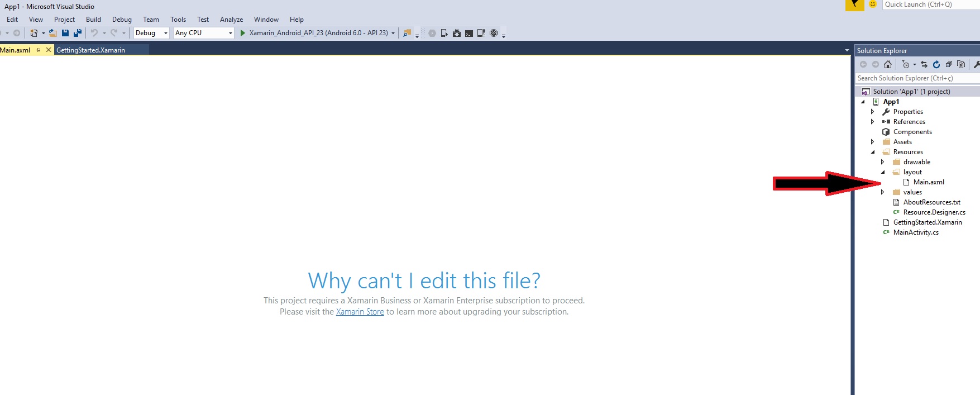980x395 pixels.
Task: Open the Android SDK manager icon
Action: pos(457,33)
